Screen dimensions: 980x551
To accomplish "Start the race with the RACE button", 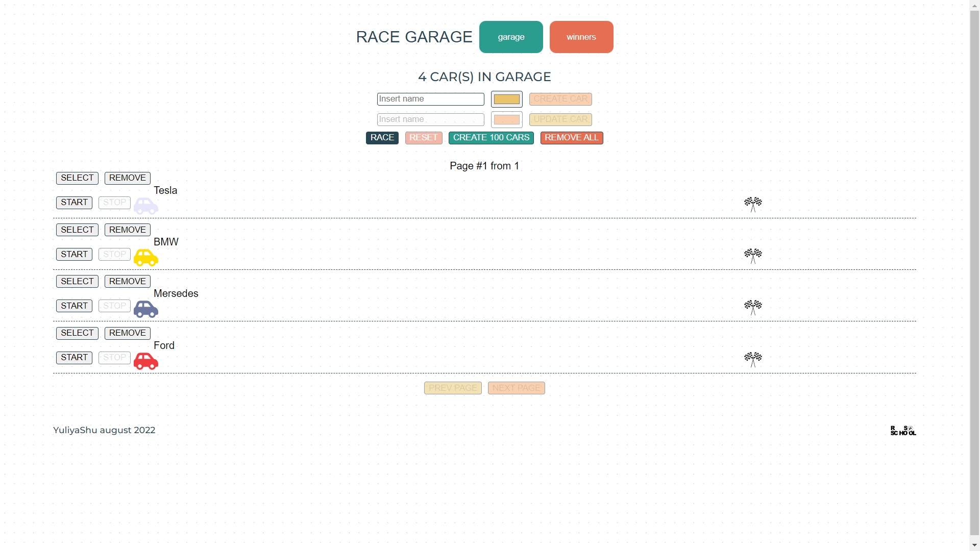I will [382, 138].
